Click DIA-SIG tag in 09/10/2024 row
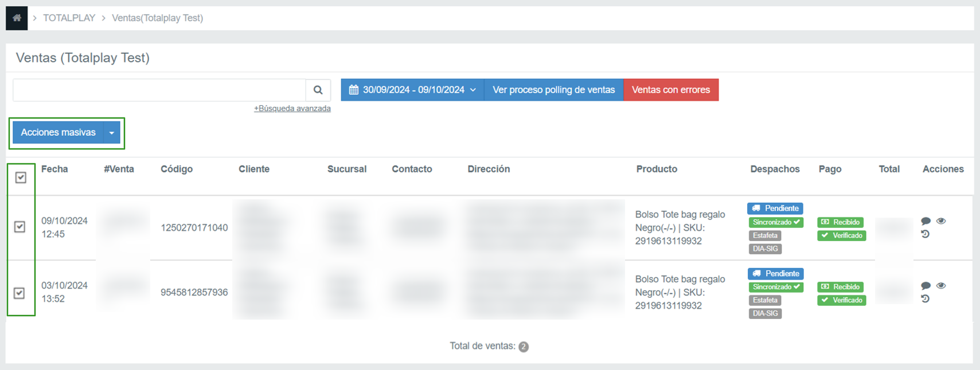980x370 pixels. click(765, 249)
